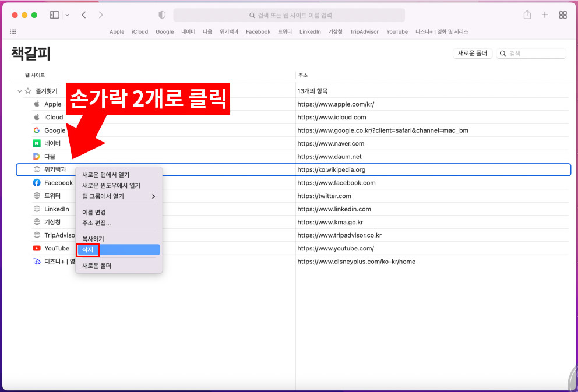Open the Share icon in the toolbar

coord(527,15)
